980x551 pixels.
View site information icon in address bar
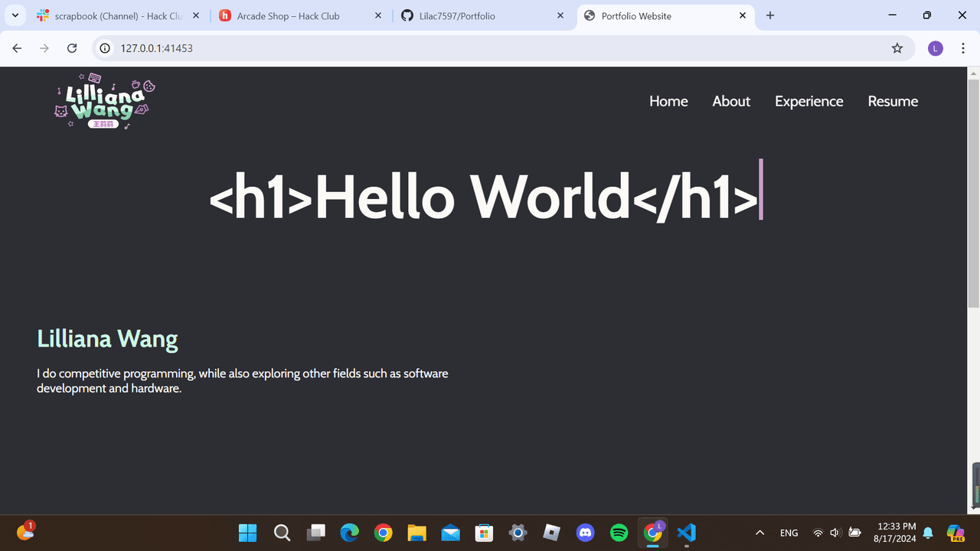pos(106,48)
